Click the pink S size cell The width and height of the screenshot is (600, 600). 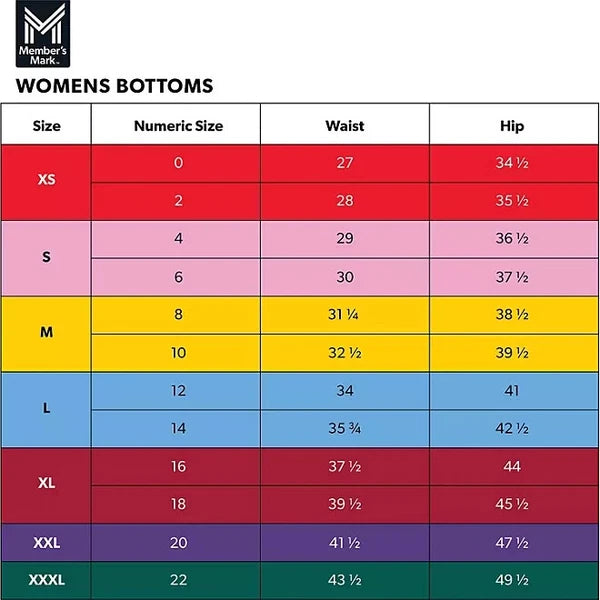pyautogui.click(x=47, y=257)
